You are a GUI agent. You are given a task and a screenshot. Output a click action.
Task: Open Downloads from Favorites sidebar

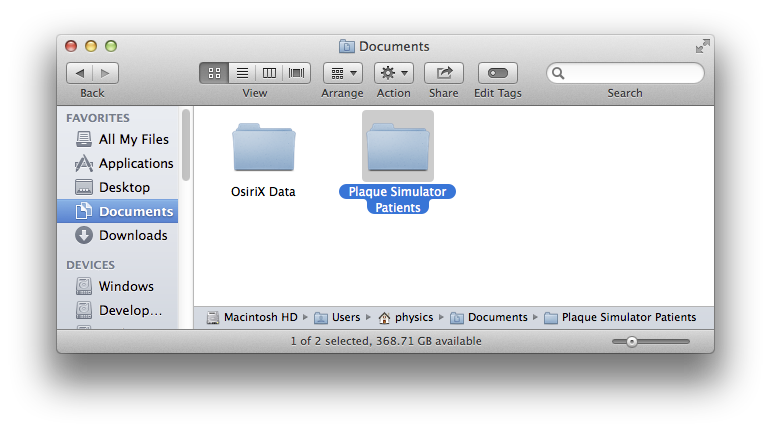[133, 235]
